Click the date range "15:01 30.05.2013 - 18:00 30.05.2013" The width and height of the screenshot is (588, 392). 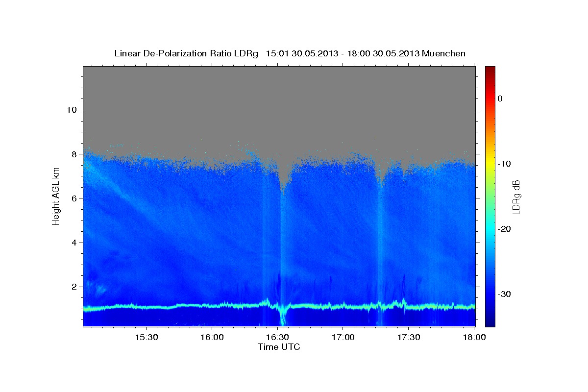coord(343,53)
